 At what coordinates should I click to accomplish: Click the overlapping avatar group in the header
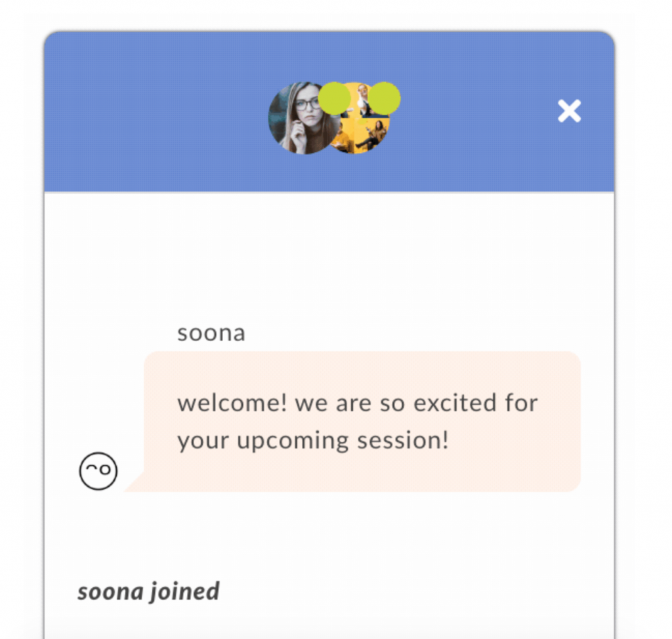[331, 118]
